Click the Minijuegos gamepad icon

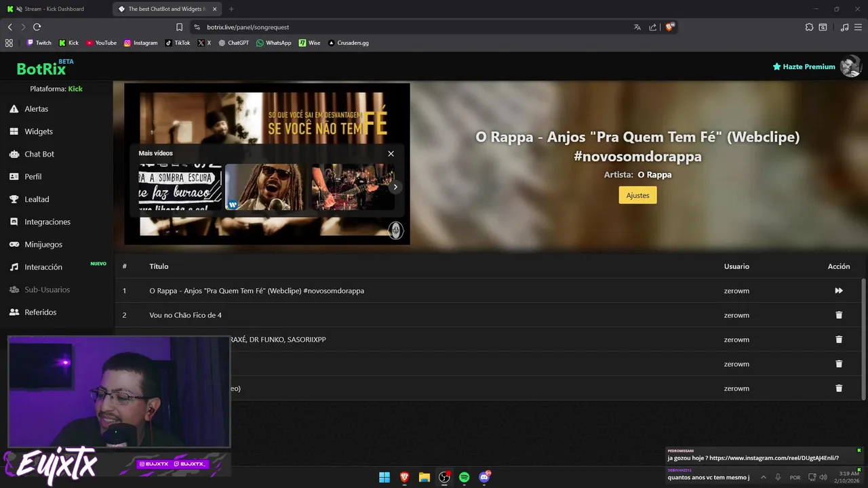click(14, 244)
